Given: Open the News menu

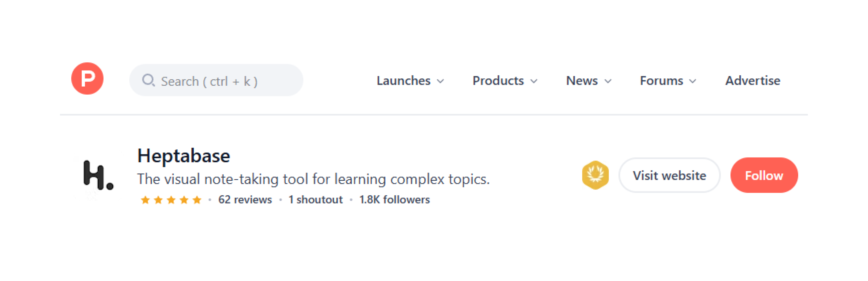Looking at the screenshot, I should pos(581,81).
